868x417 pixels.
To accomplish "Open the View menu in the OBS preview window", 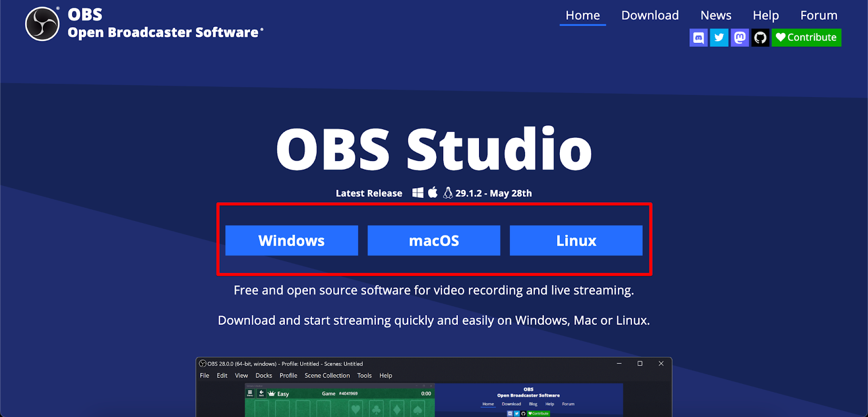I will click(x=241, y=375).
